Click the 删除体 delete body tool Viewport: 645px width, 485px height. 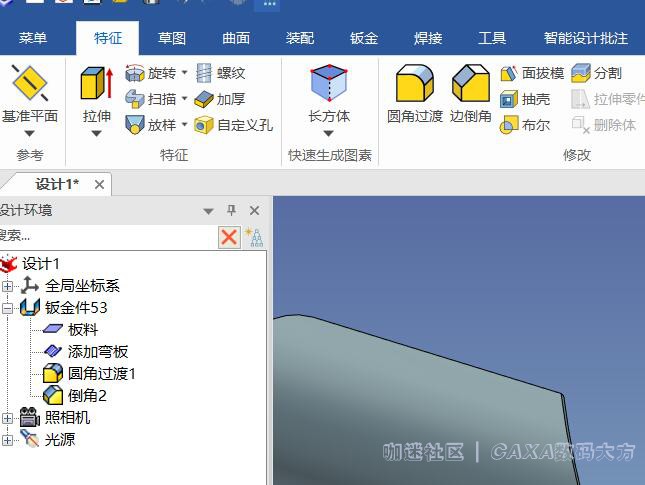604,125
